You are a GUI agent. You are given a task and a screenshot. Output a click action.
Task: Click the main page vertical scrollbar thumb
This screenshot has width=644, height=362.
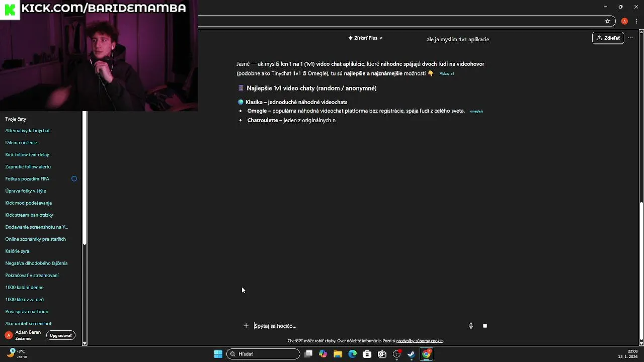[641, 270]
